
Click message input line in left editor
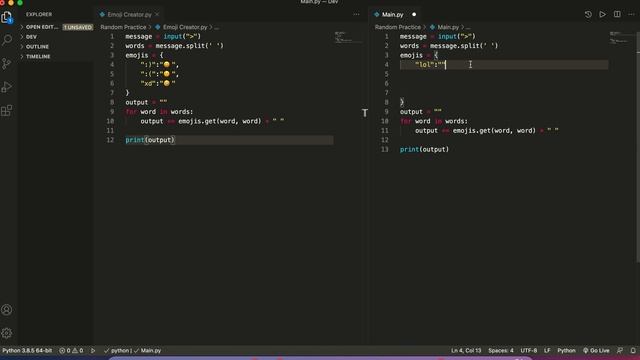pyautogui.click(x=163, y=36)
